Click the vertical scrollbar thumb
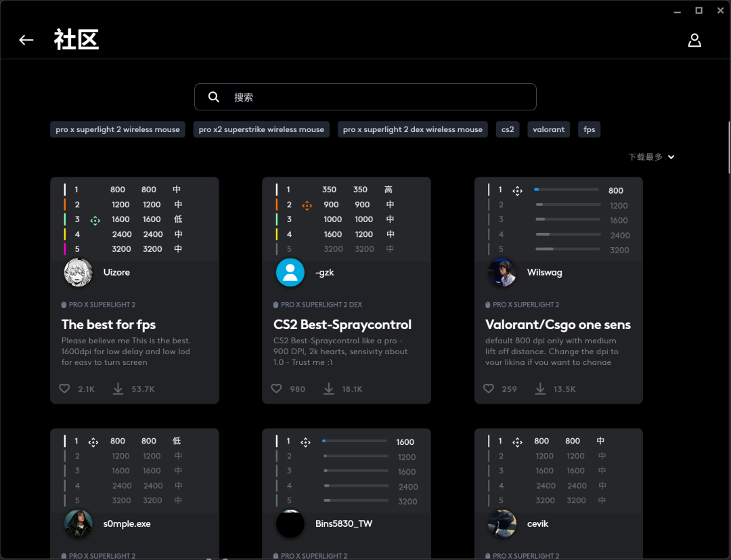 click(729, 148)
